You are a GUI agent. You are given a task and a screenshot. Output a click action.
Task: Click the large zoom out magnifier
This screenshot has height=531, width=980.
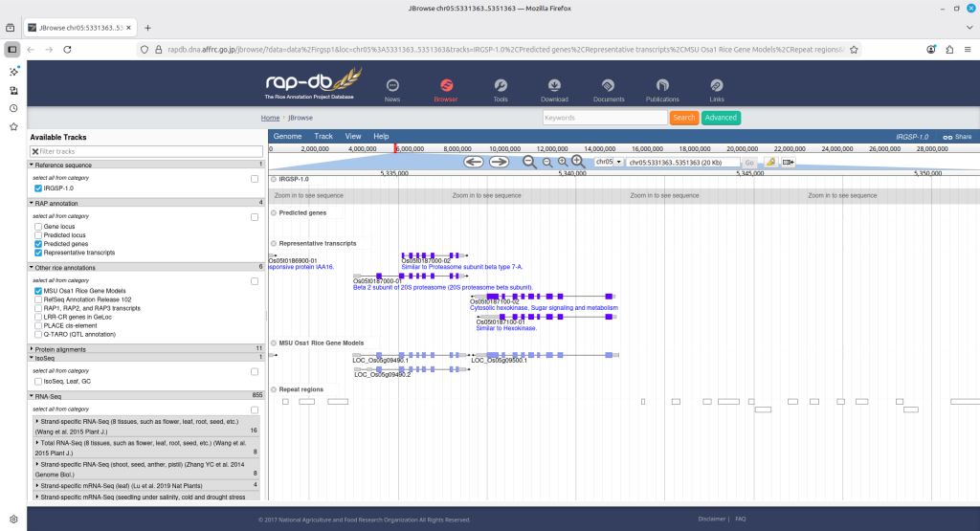(x=529, y=162)
